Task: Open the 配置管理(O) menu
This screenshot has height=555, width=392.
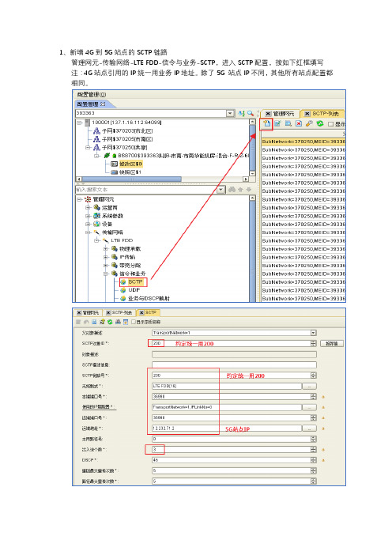Action: click(91, 95)
